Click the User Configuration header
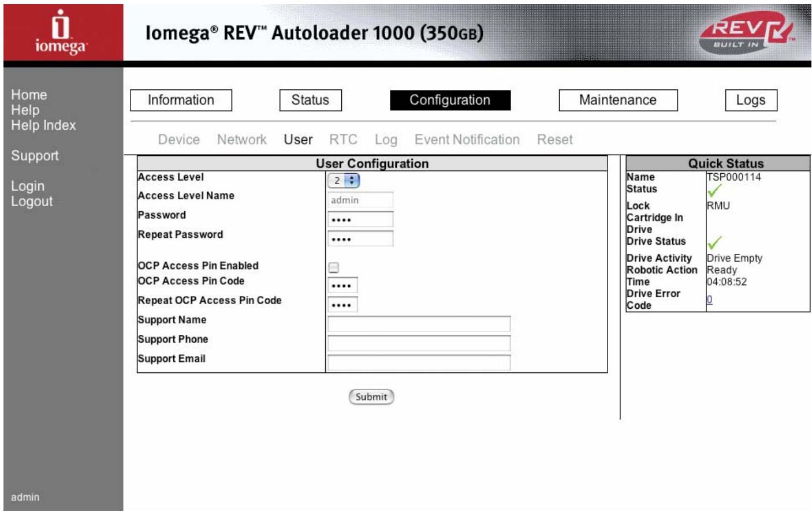 (x=373, y=163)
